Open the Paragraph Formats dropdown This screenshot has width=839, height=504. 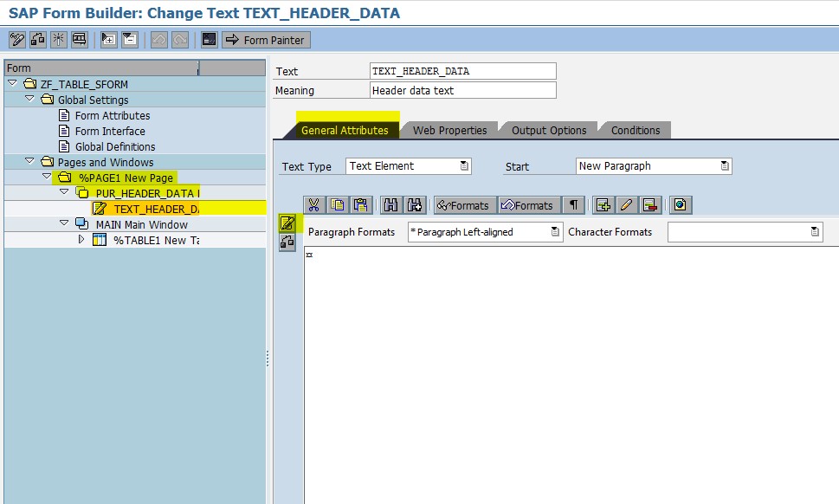pyautogui.click(x=555, y=232)
